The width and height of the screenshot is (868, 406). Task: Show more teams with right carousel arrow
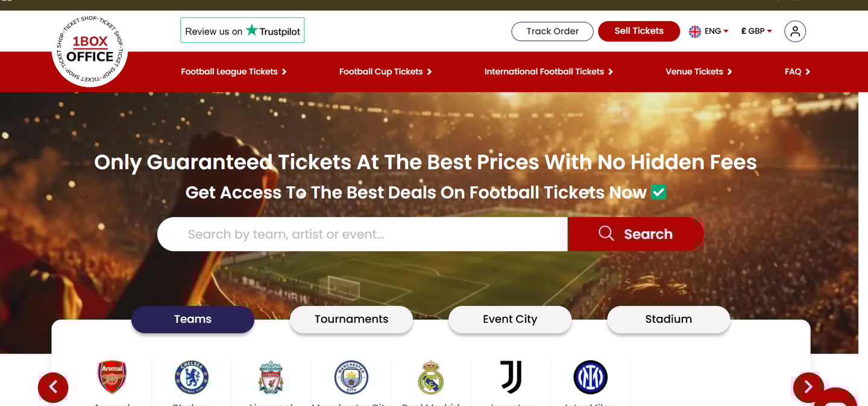pos(808,387)
